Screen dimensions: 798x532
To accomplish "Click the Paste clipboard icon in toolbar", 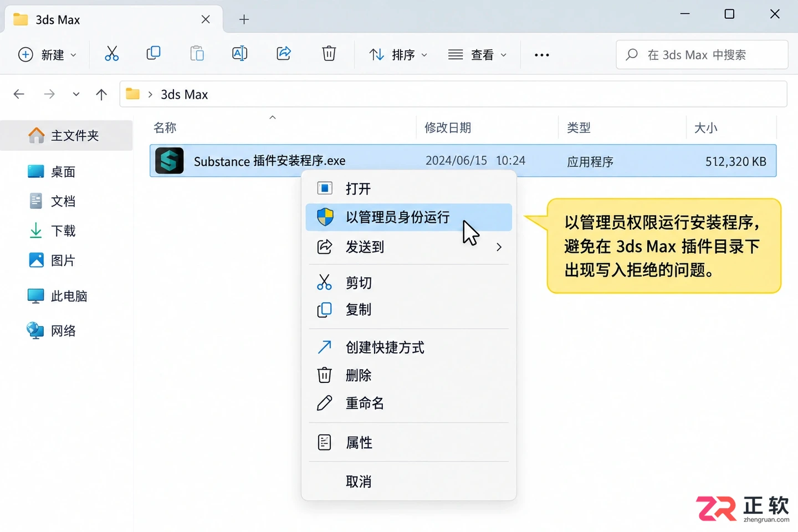I will pos(197,54).
